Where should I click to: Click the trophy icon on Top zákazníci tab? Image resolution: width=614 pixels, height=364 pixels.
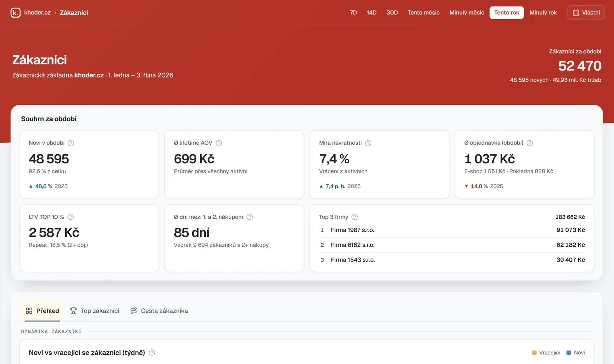[73, 311]
